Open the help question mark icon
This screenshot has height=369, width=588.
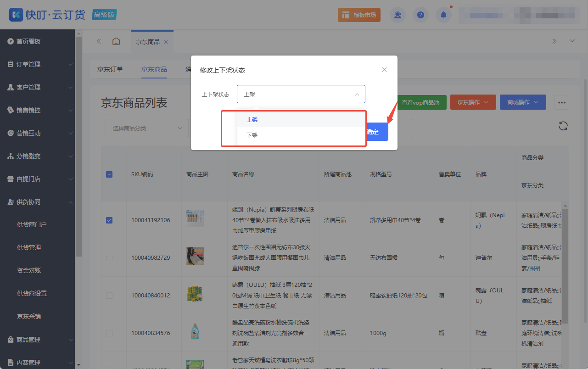pyautogui.click(x=420, y=15)
